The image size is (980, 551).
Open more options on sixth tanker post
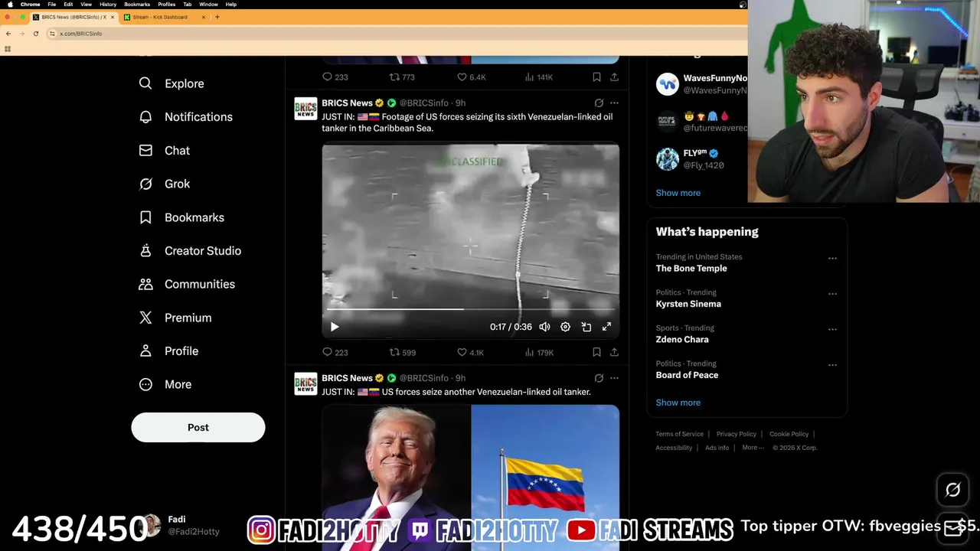coord(614,103)
